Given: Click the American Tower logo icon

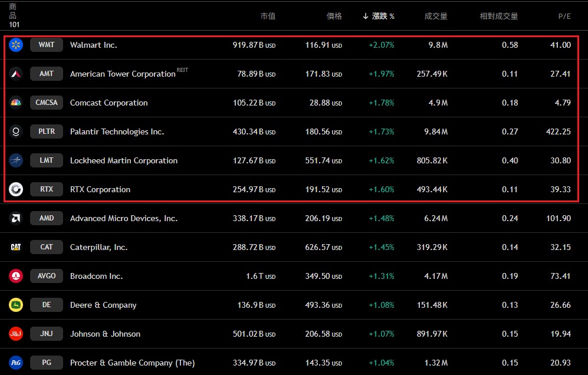Looking at the screenshot, I should pos(16,74).
